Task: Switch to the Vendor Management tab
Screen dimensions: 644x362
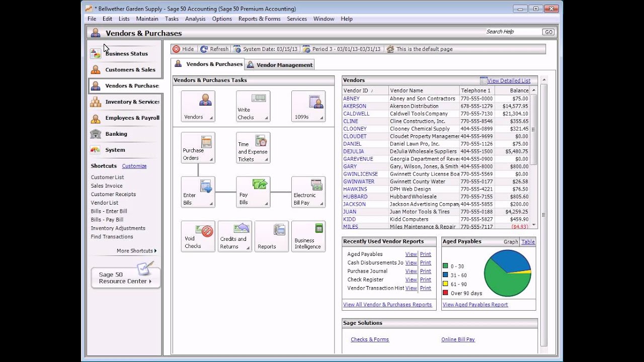Action: click(x=279, y=65)
